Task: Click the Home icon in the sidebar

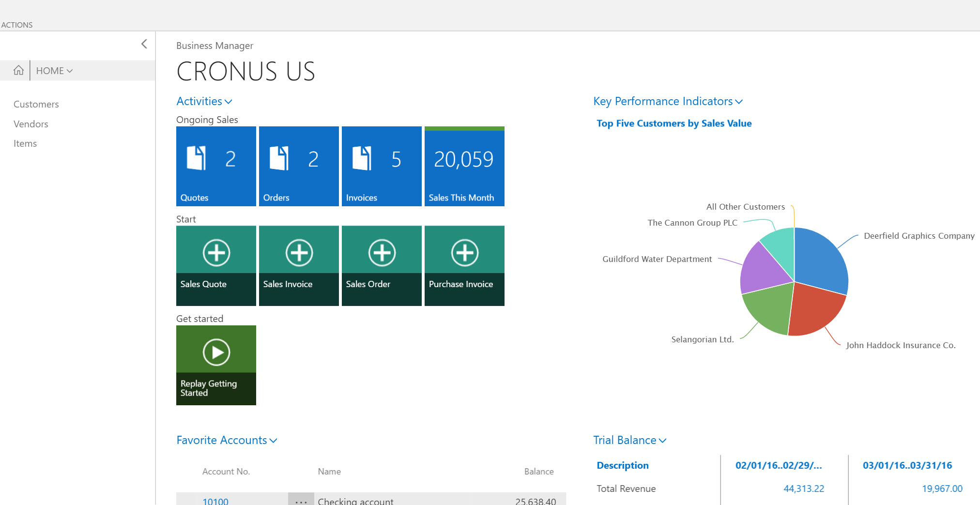Action: (18, 70)
